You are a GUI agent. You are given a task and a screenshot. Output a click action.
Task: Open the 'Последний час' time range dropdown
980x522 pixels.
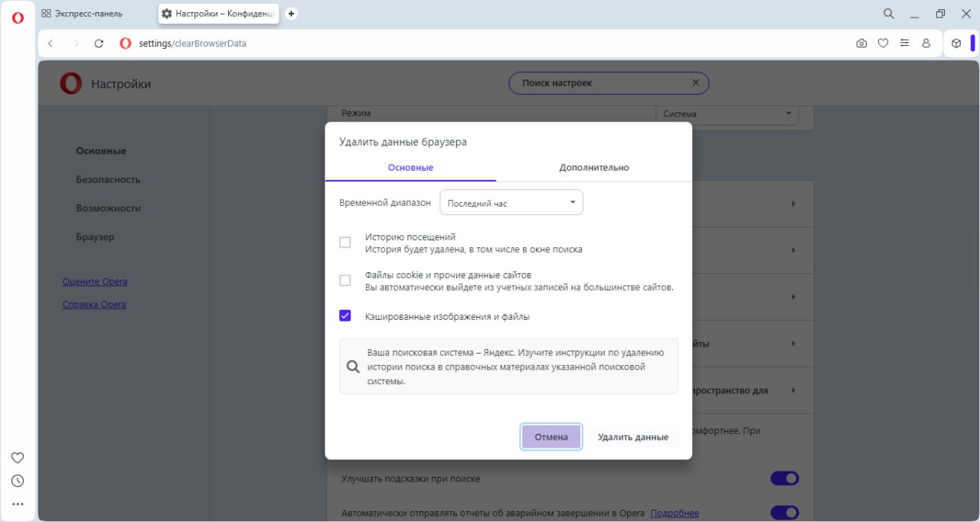511,203
